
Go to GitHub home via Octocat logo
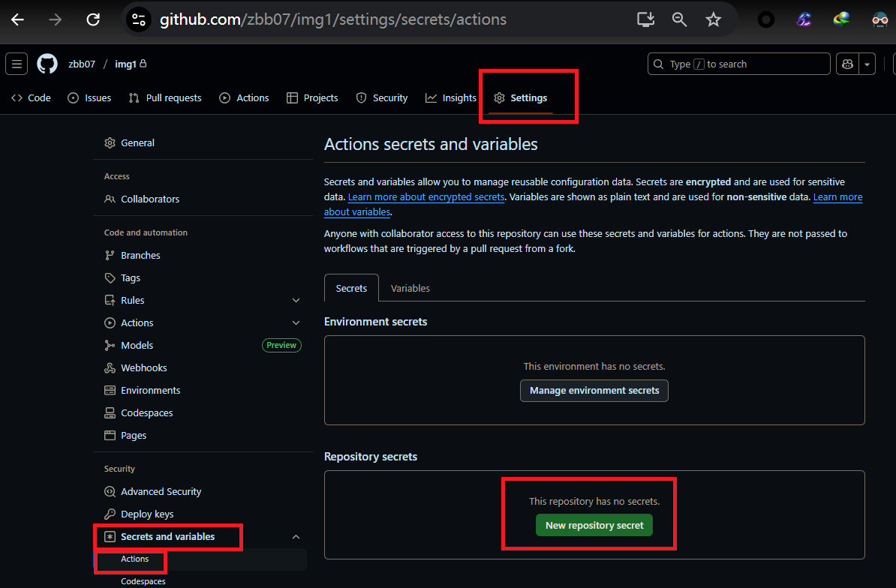(47, 64)
